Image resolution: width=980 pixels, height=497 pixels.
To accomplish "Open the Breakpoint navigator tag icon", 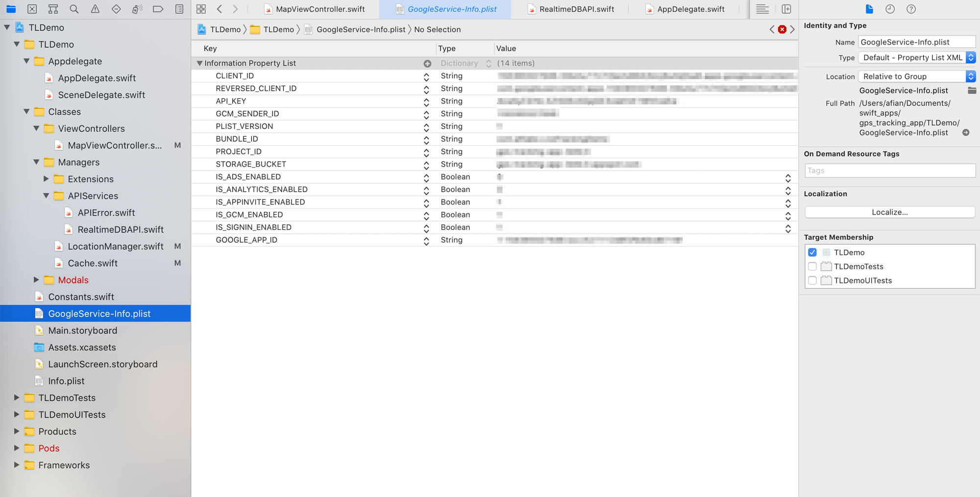I will (x=157, y=9).
